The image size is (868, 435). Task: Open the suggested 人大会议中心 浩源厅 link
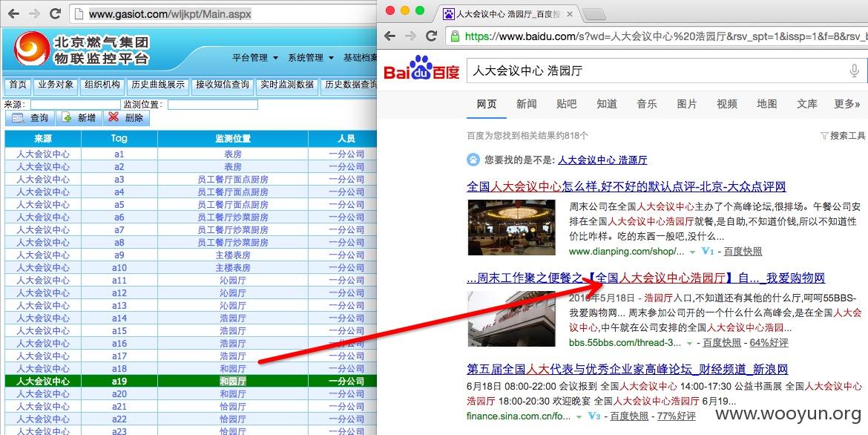(602, 160)
